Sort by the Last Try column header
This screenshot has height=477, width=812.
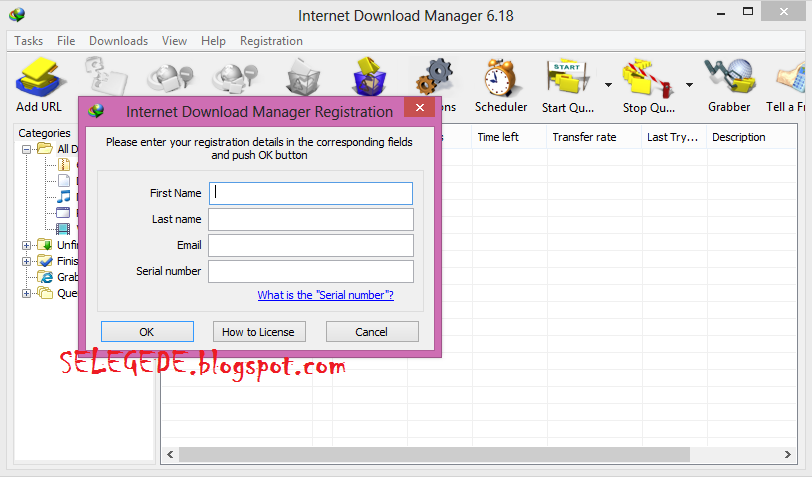point(674,137)
